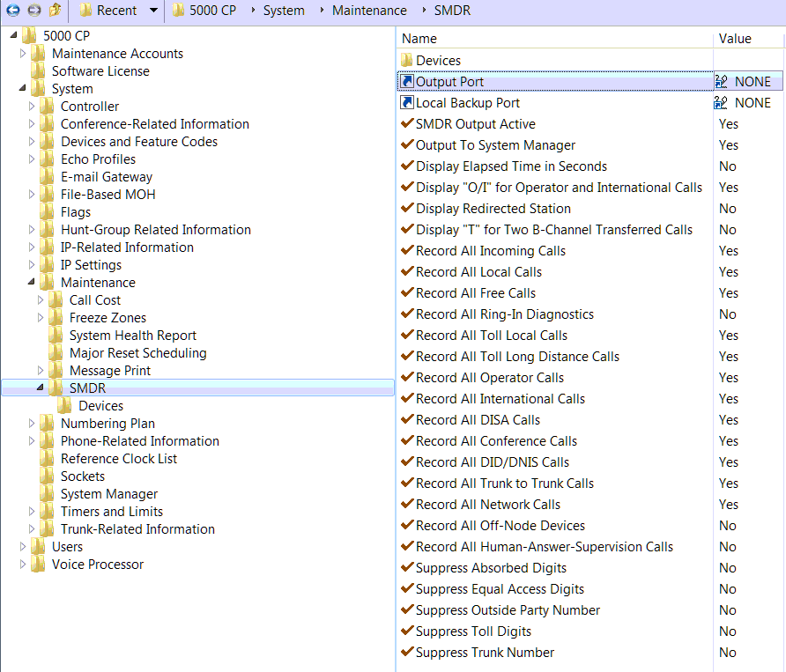786x672 pixels.
Task: Expand Hunt-Group Related Information node
Action: tap(32, 230)
